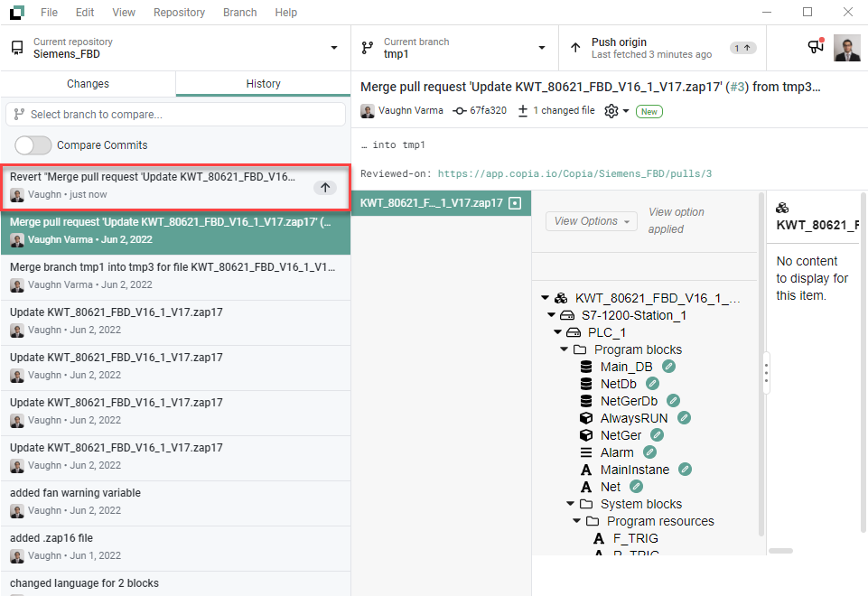This screenshot has width=868, height=596.
Task: Toggle the Compare Commits switch
Action: [x=33, y=145]
